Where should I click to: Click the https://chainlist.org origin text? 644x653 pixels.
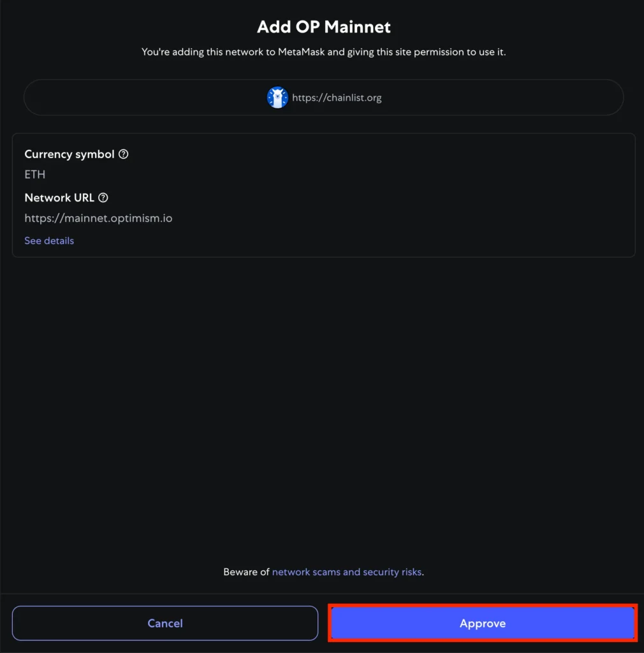(x=337, y=98)
